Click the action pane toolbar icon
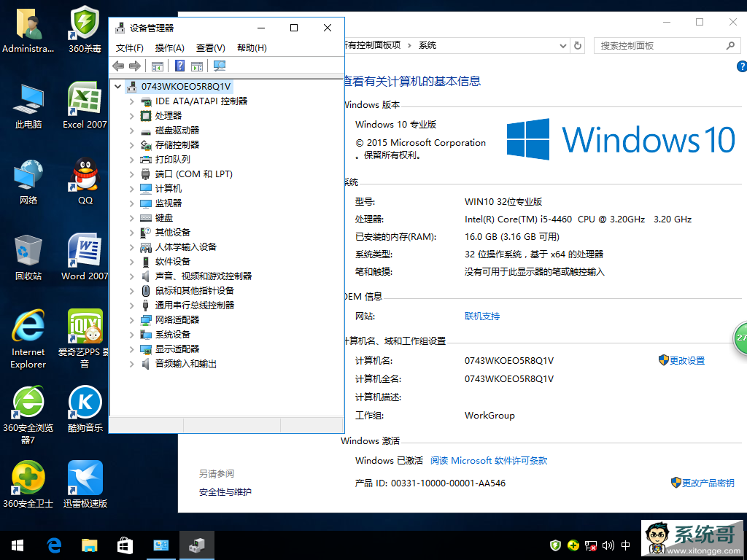747x560 pixels. 197,66
